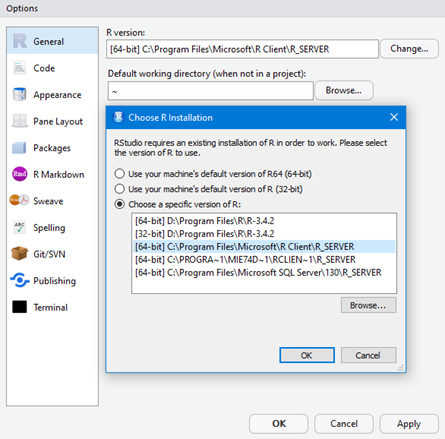Click the Git/SVN cardboard box icon
445x439 pixels.
(19, 254)
